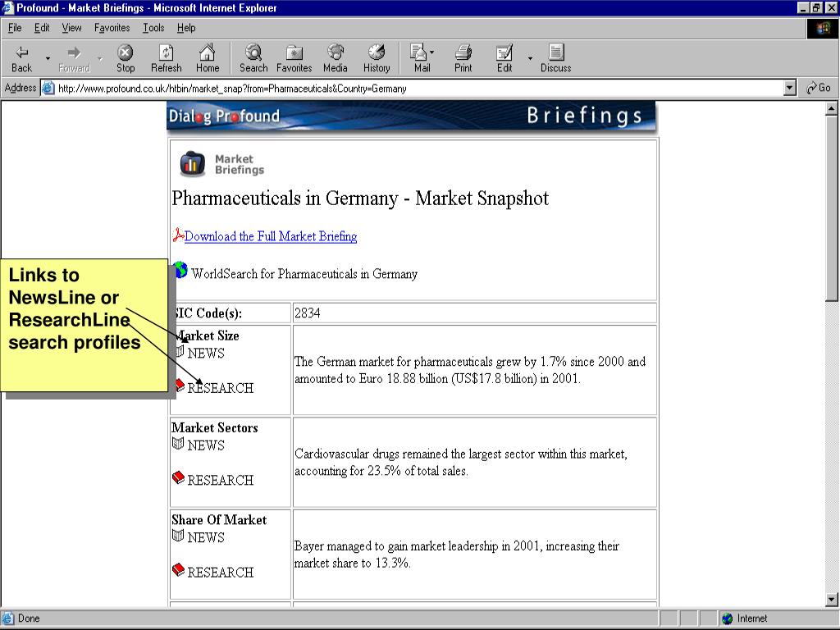Click Download the Full Market Briefing link
840x630 pixels.
point(271,236)
